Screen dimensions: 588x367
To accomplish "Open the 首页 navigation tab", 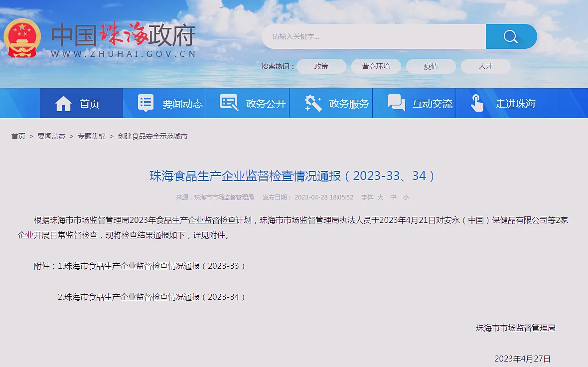I will [81, 103].
